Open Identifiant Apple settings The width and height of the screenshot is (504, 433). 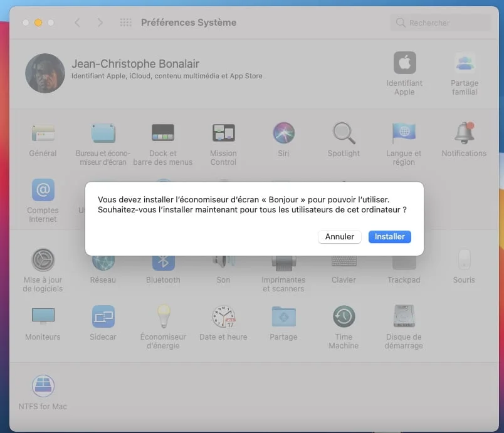[404, 63]
